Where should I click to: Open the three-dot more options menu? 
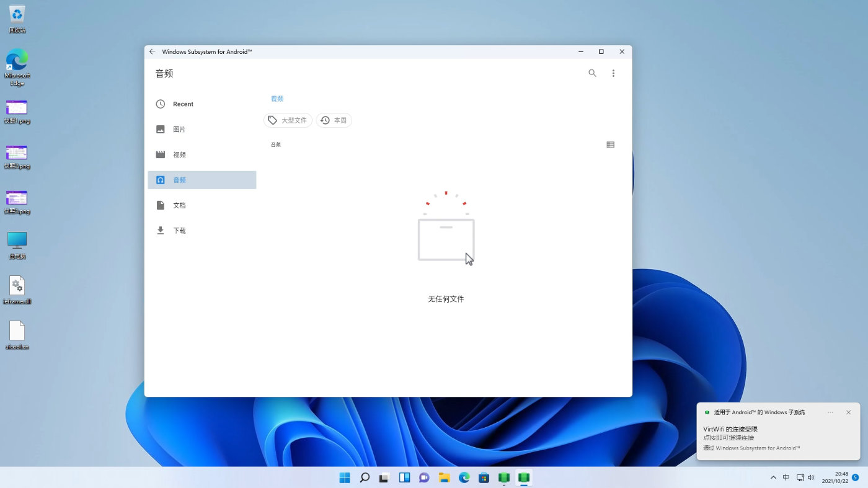pyautogui.click(x=613, y=73)
